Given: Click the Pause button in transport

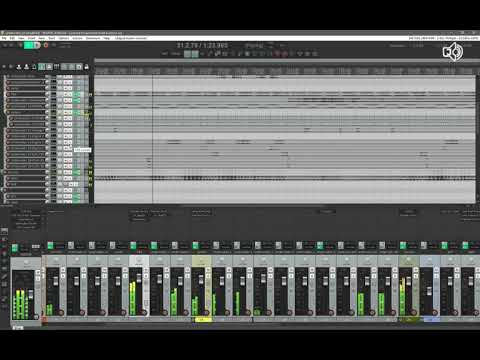Looking at the screenshot, I should (37, 45).
